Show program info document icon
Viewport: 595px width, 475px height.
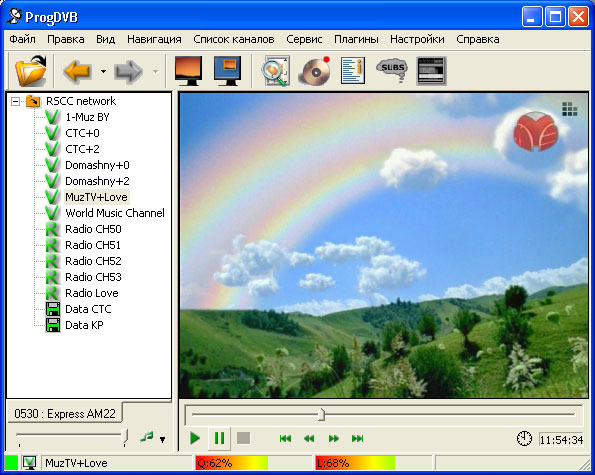click(x=353, y=71)
